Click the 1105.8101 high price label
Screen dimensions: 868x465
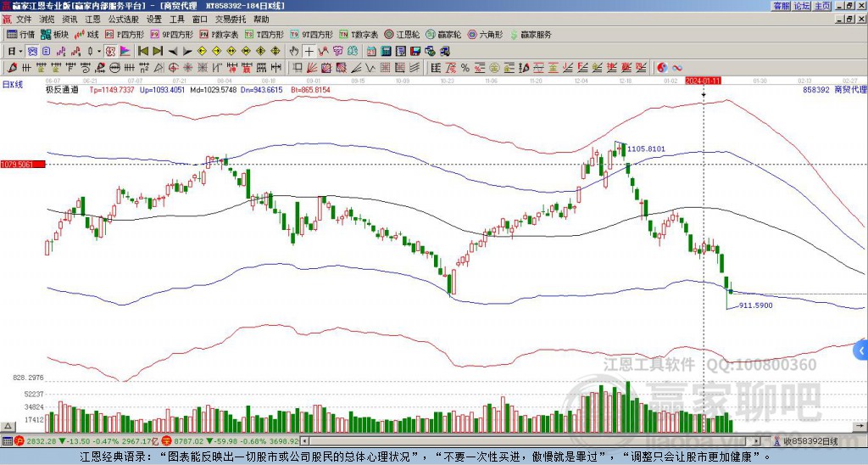pyautogui.click(x=646, y=149)
